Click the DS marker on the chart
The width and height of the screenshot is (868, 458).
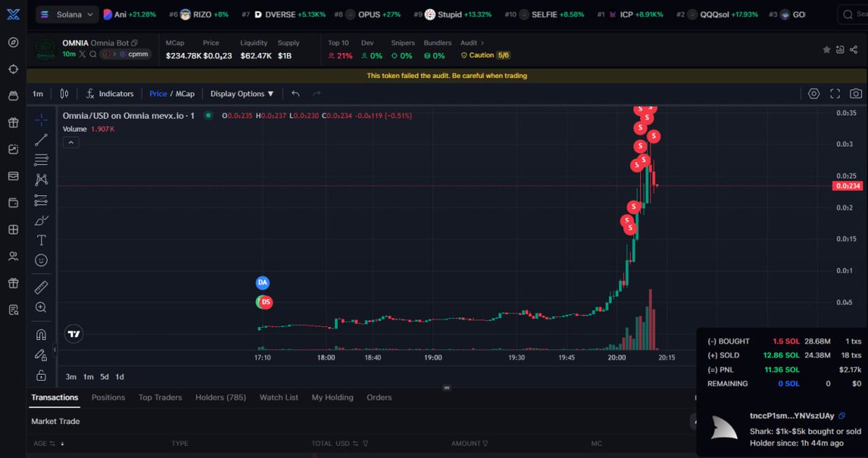pyautogui.click(x=265, y=302)
